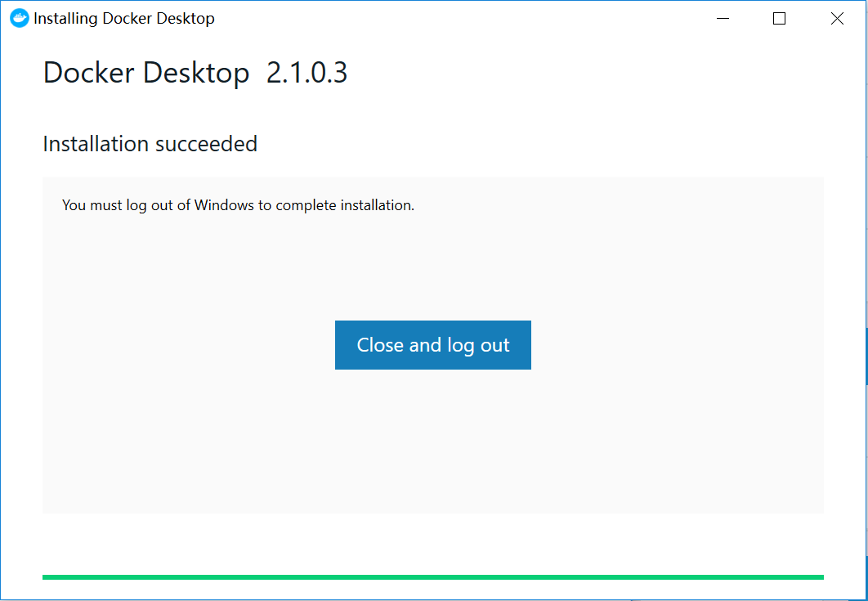This screenshot has height=601, width=868.
Task: Click the "Docker Desktop" heading text
Action: point(145,73)
